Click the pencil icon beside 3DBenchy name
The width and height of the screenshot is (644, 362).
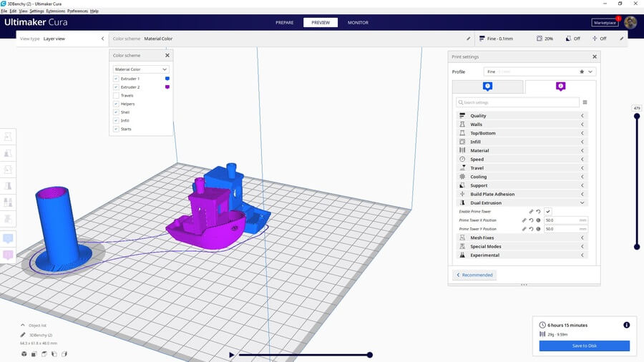tap(24, 335)
